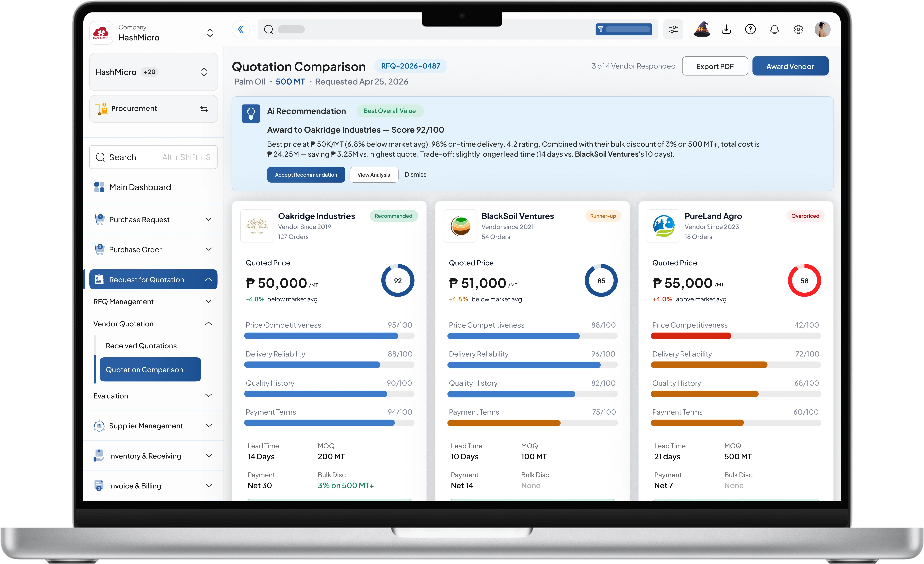924x564 pixels.
Task: Open Vendor Quotation menu item
Action: [153, 324]
